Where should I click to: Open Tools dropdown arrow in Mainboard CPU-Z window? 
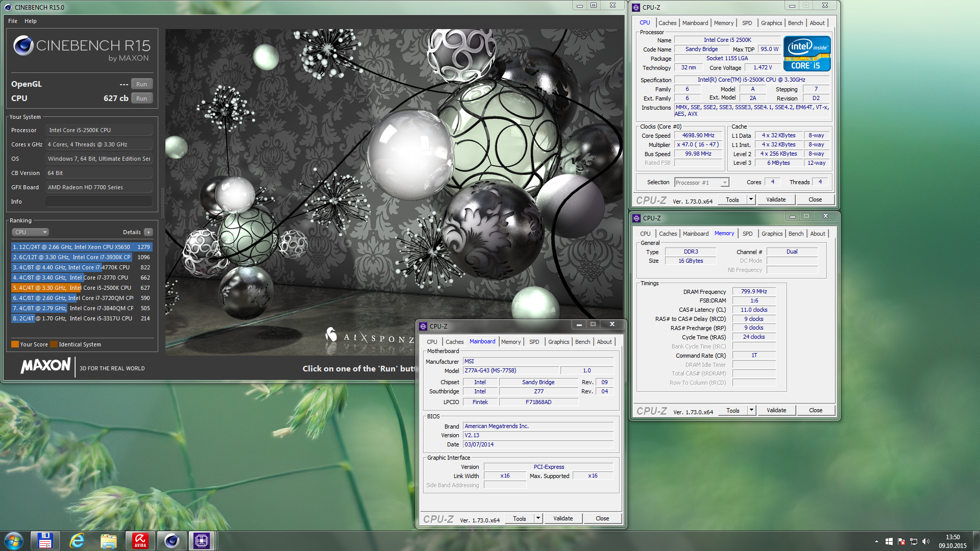(537, 518)
